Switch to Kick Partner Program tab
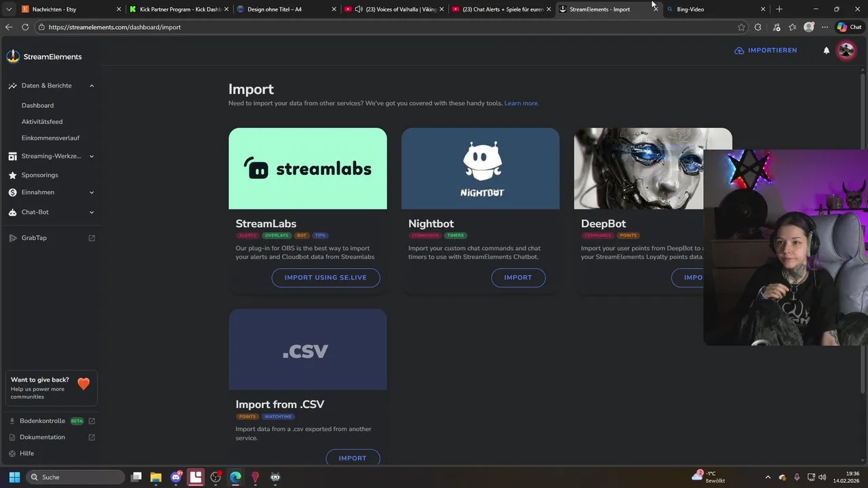Viewport: 868px width, 488px height. pos(179,9)
